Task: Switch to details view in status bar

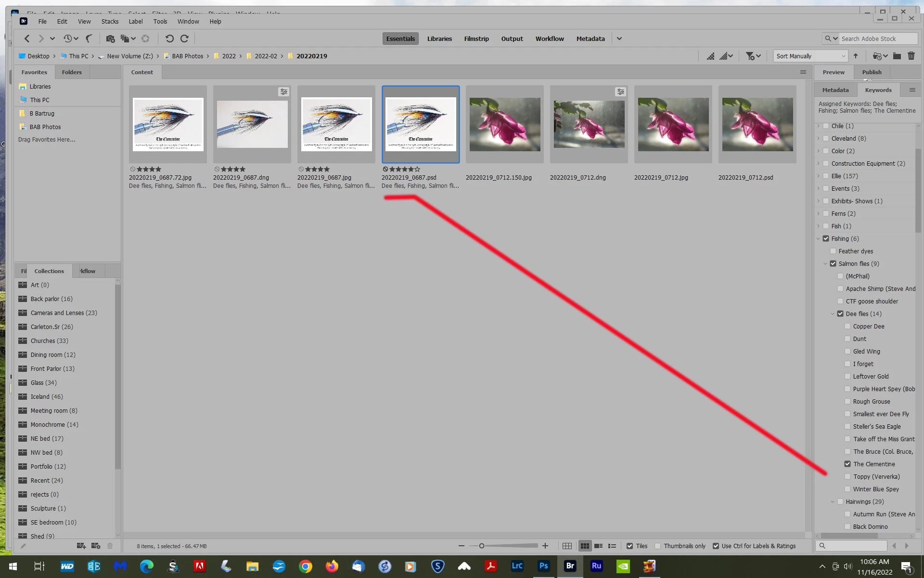Action: pos(598,546)
